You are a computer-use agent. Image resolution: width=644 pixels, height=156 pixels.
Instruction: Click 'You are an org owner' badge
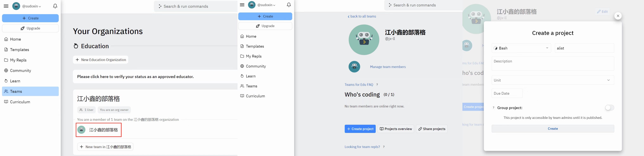[114, 110]
